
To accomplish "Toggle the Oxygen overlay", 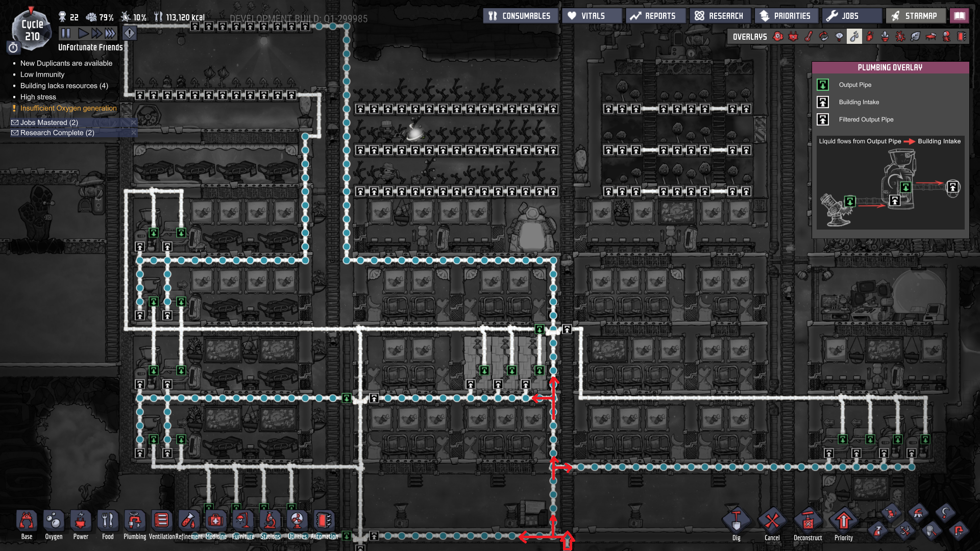I will (778, 37).
